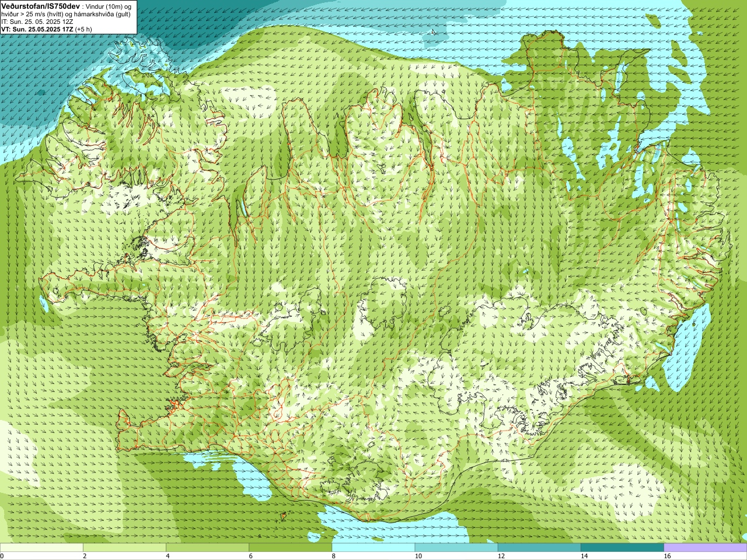This screenshot has height=560, width=747.
Task: Click the light cyan 8–10 m/s scale swatch
Action: click(x=373, y=548)
